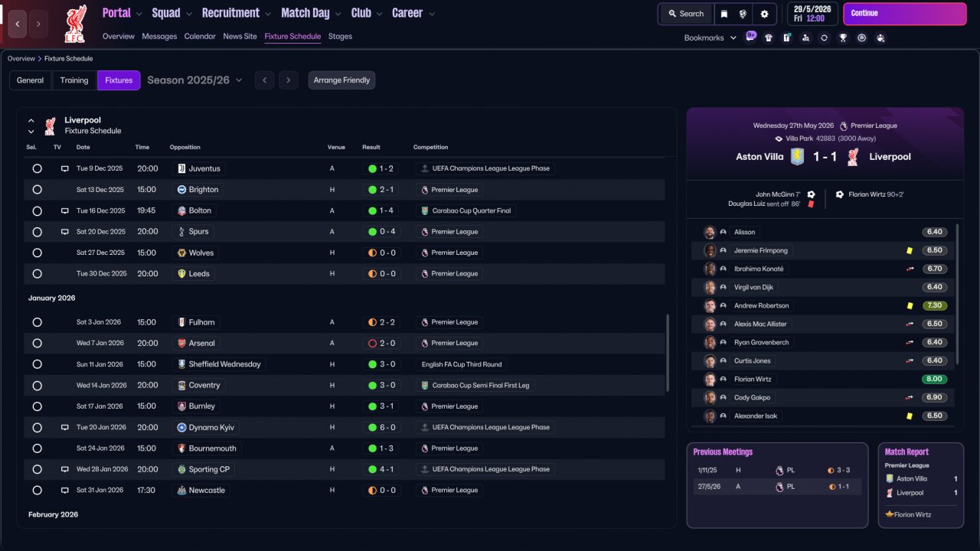Click the goal ball icon beside John McGinn

811,194
